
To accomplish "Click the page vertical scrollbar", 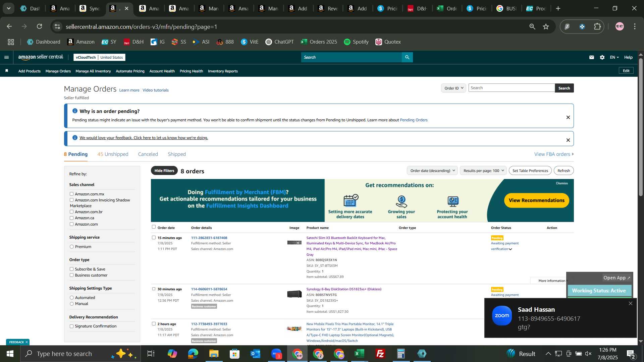I will coord(641,127).
